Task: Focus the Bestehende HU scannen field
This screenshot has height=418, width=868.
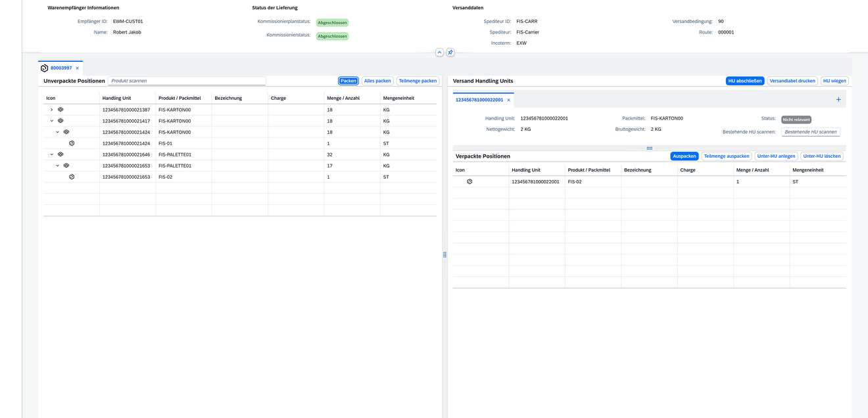Action: point(811,132)
